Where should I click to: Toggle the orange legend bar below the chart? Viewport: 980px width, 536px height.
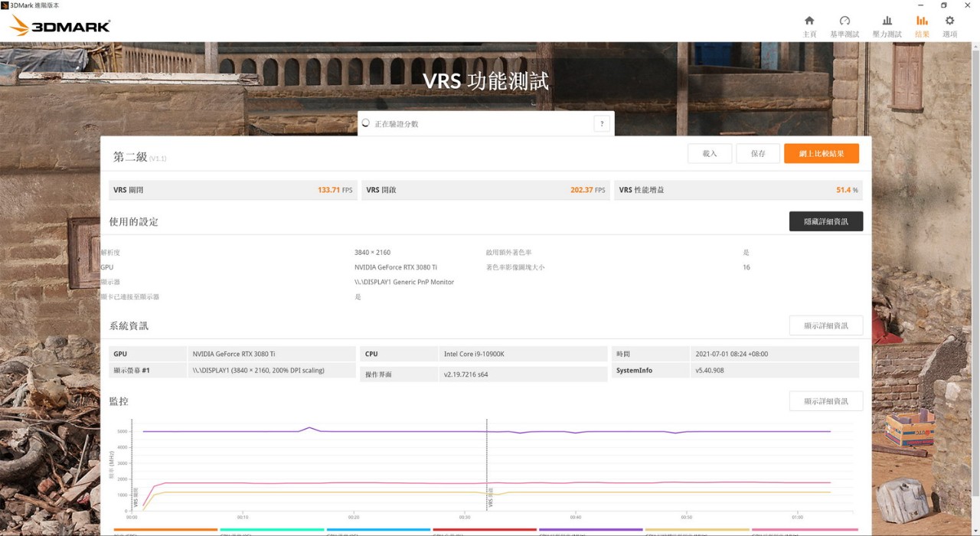click(165, 530)
